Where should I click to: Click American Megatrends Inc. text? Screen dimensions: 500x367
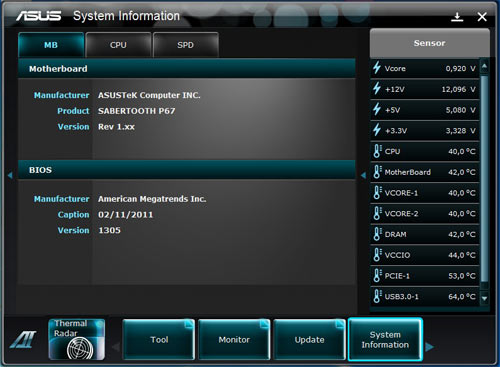(152, 199)
